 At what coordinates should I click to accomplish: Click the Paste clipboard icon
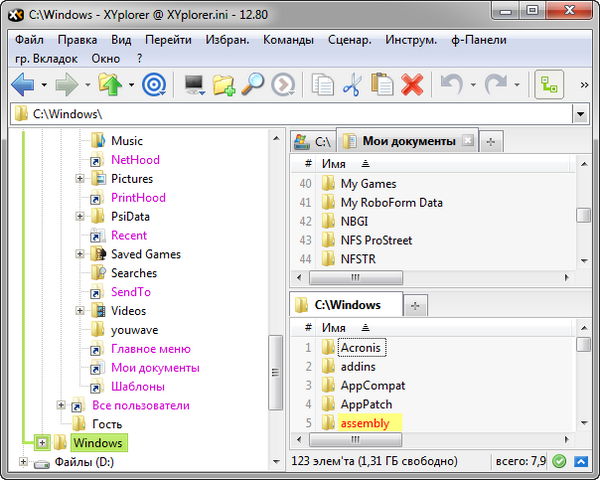[381, 85]
